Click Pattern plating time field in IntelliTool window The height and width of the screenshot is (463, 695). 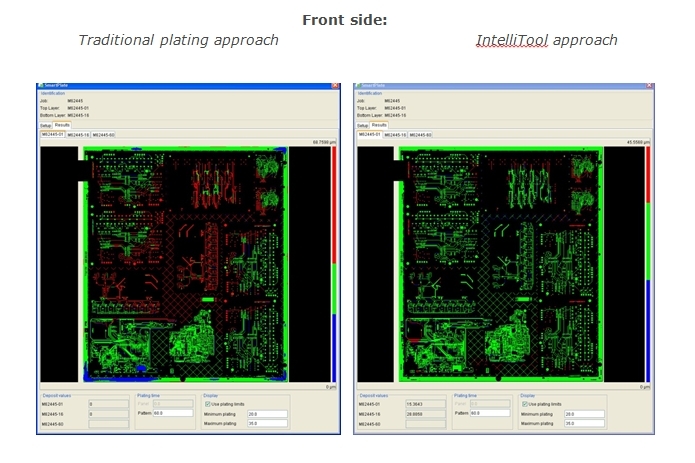click(x=490, y=413)
